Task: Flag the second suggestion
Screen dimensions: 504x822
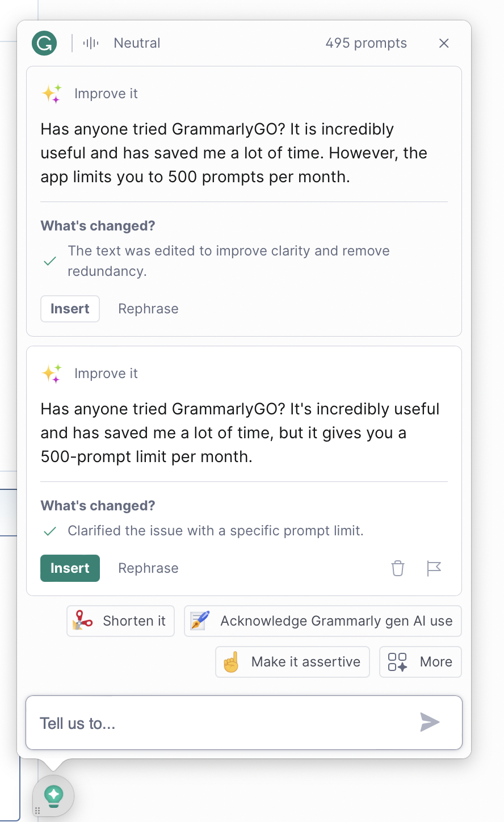Action: tap(434, 568)
